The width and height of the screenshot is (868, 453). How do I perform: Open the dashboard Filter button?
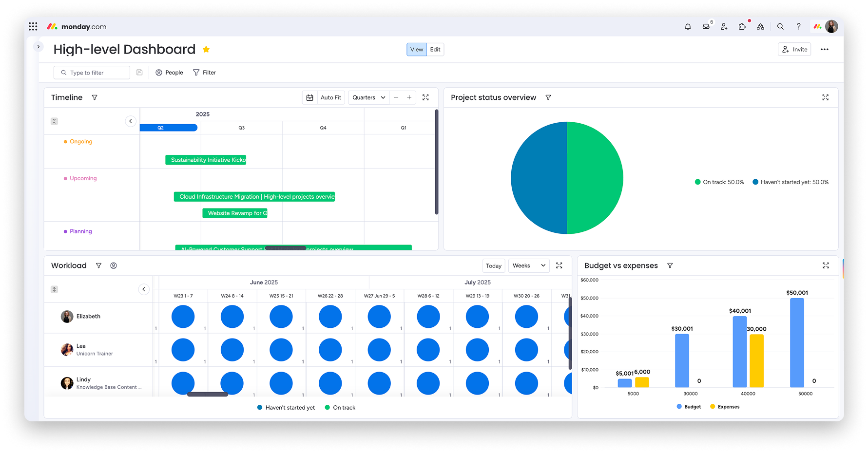(204, 73)
